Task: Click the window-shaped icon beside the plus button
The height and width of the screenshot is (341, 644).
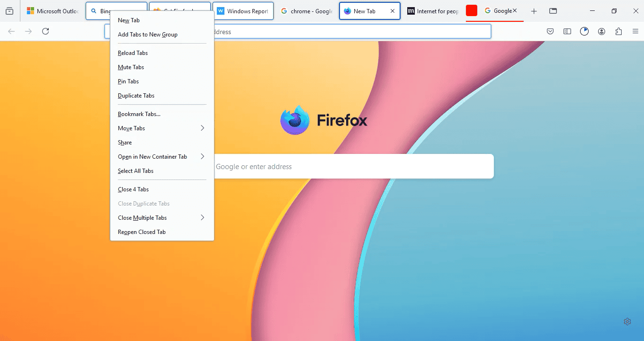Action: (x=553, y=11)
